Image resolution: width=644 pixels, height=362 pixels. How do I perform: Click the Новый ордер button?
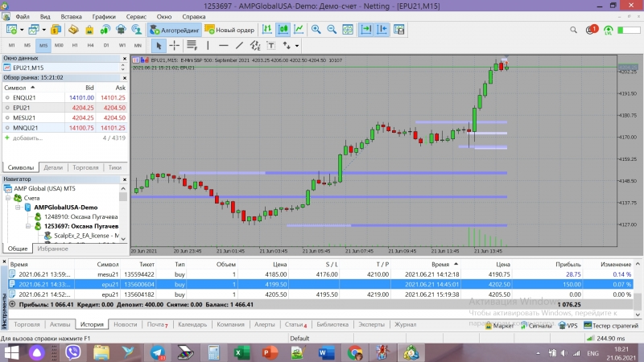[x=229, y=30]
